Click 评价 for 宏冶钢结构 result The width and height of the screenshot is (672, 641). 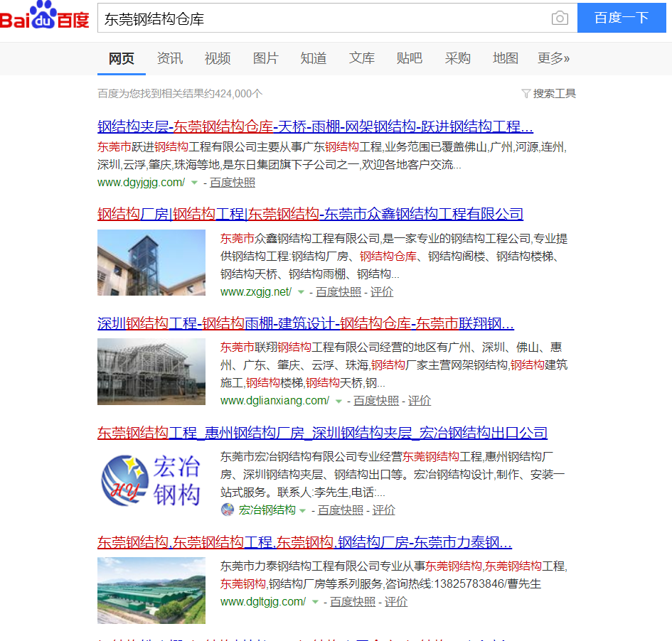(383, 510)
